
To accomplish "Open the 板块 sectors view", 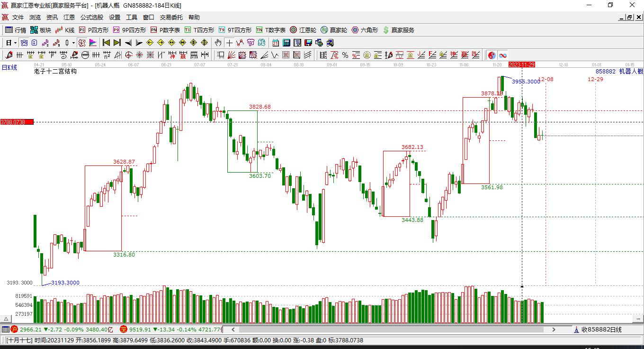I will 41,30.
